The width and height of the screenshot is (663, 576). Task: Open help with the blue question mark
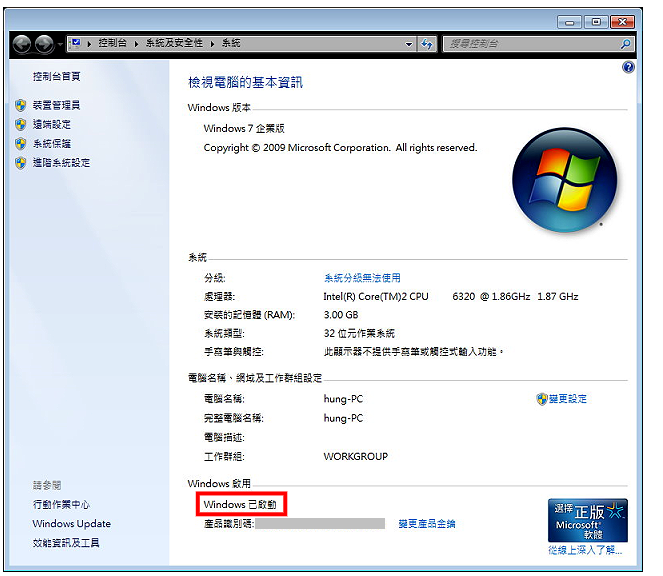(x=628, y=67)
